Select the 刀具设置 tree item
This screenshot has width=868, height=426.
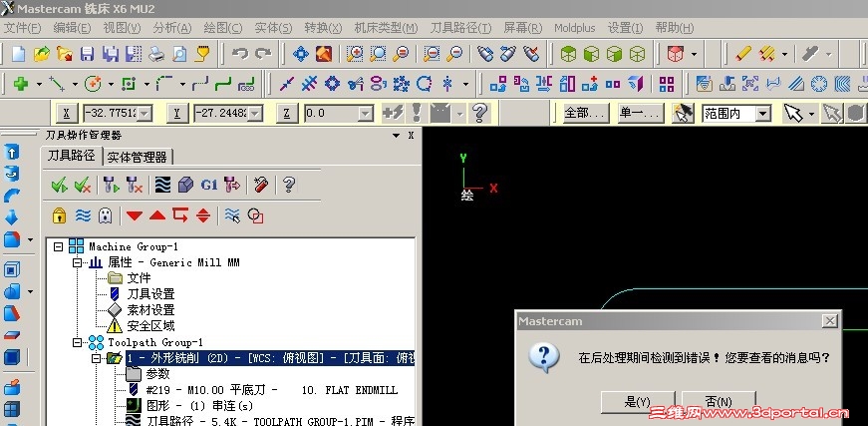(151, 294)
